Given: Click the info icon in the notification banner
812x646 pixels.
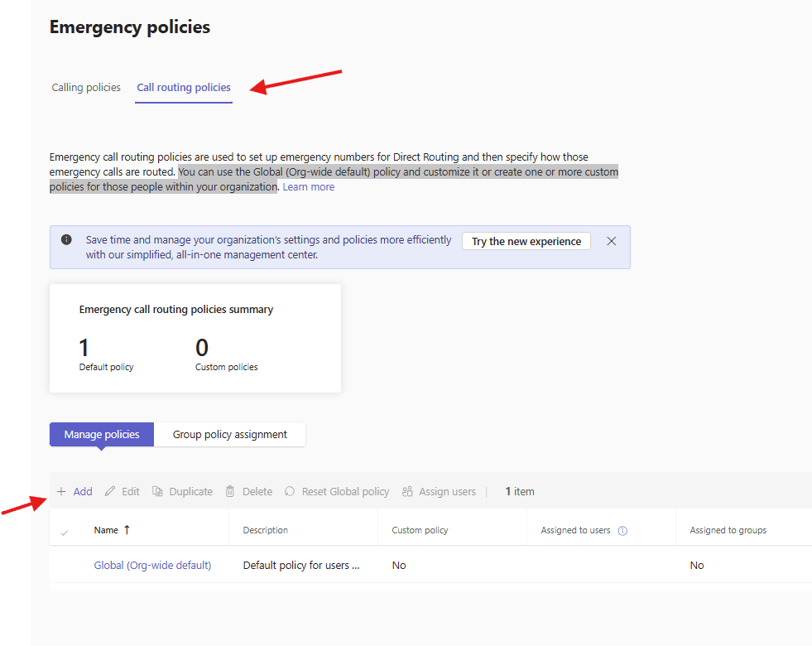Looking at the screenshot, I should pos(66,240).
